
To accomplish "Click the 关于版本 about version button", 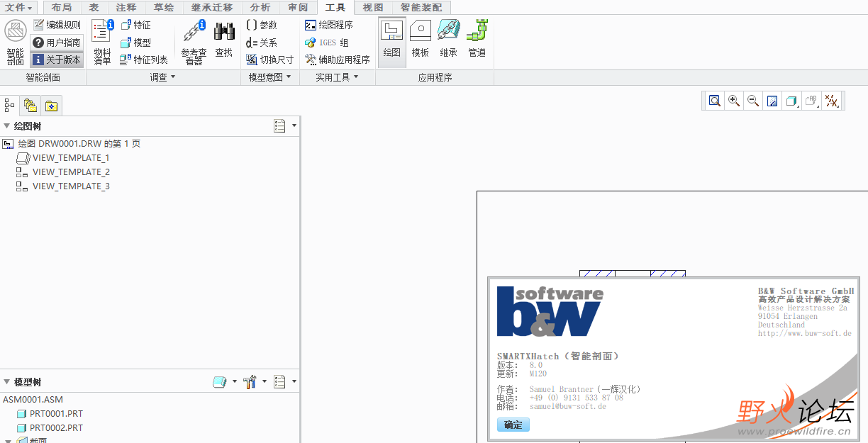I will pos(57,60).
